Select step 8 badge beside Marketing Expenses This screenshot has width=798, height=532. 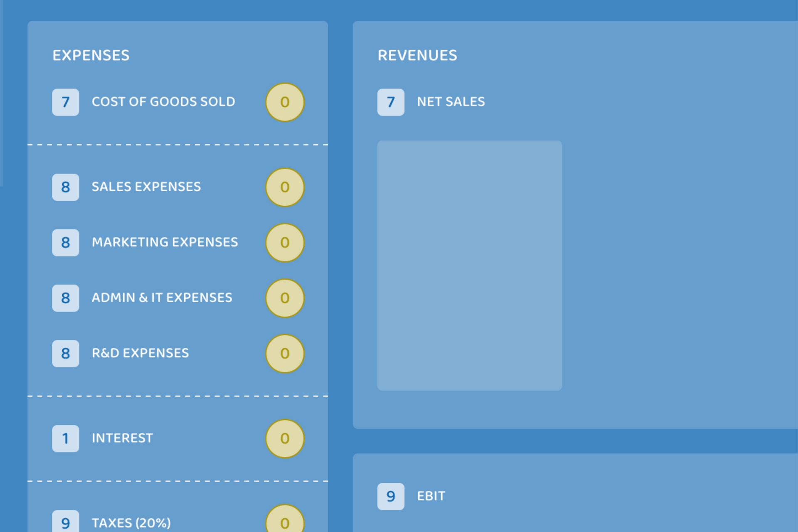66,243
